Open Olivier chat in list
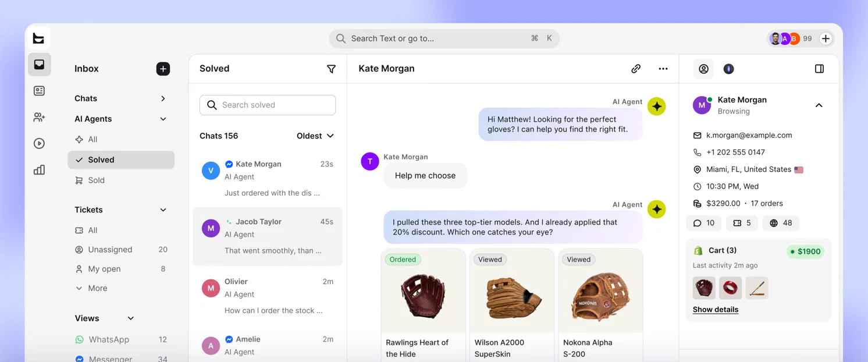868x362 pixels. click(268, 296)
